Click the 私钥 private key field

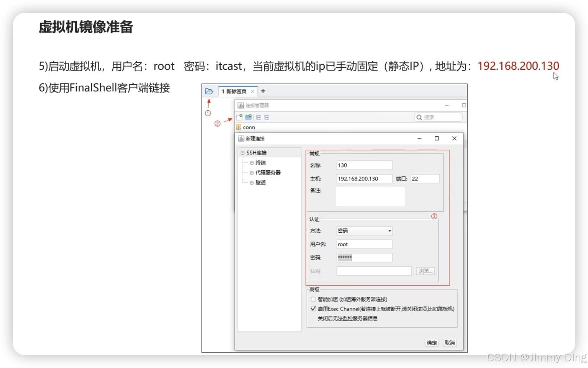pos(374,271)
